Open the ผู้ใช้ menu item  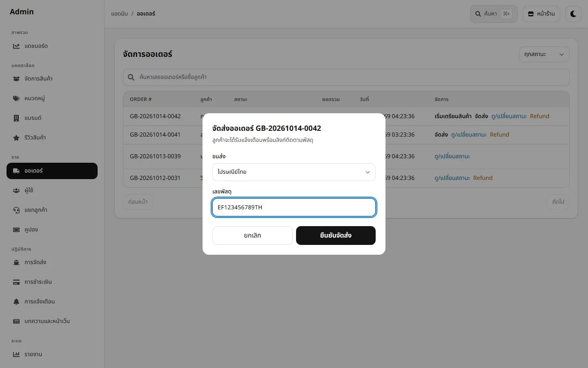coord(52,191)
